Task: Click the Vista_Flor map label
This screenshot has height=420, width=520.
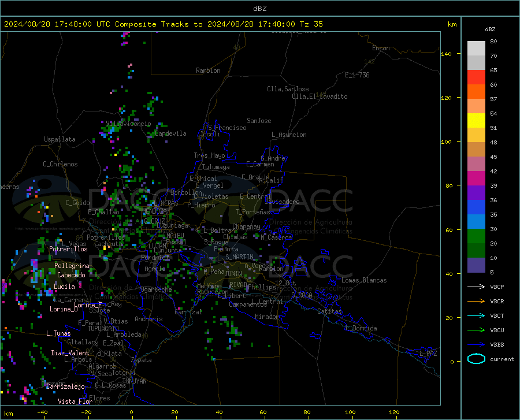Action: [x=75, y=402]
